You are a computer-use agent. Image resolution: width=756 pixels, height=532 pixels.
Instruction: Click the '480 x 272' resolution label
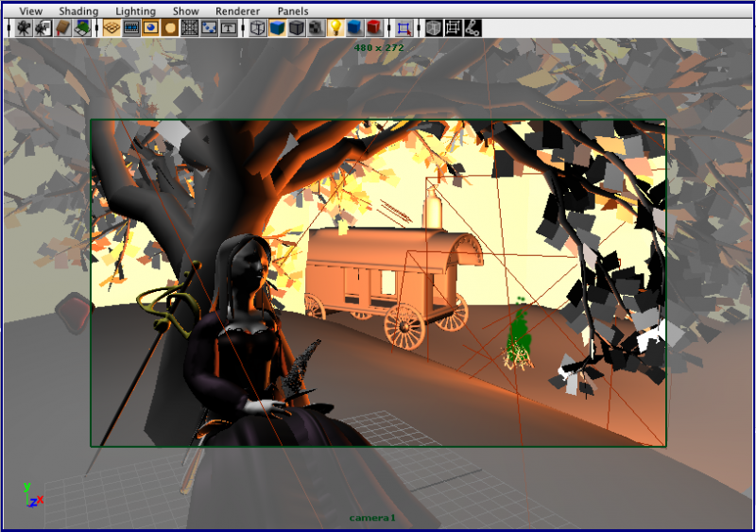(x=379, y=48)
